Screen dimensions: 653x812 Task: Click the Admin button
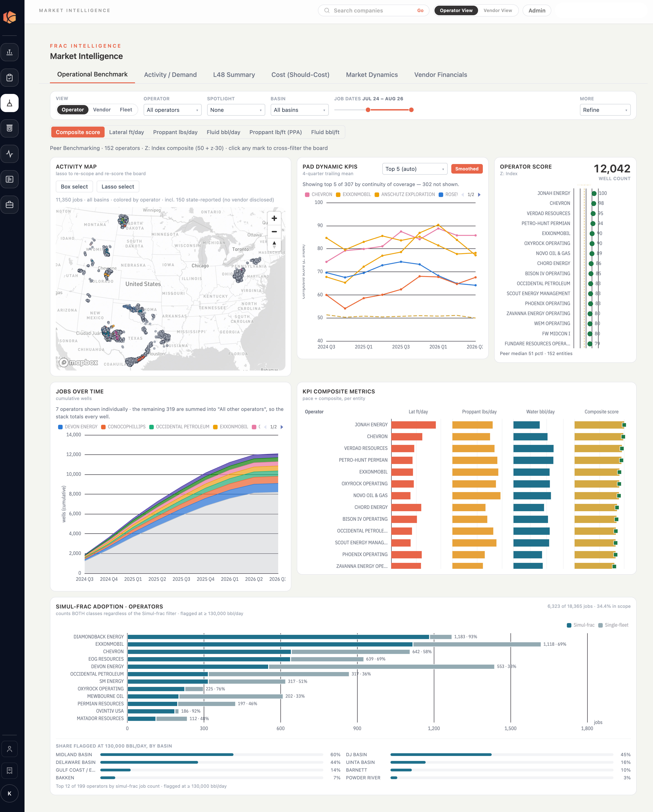click(x=537, y=10)
